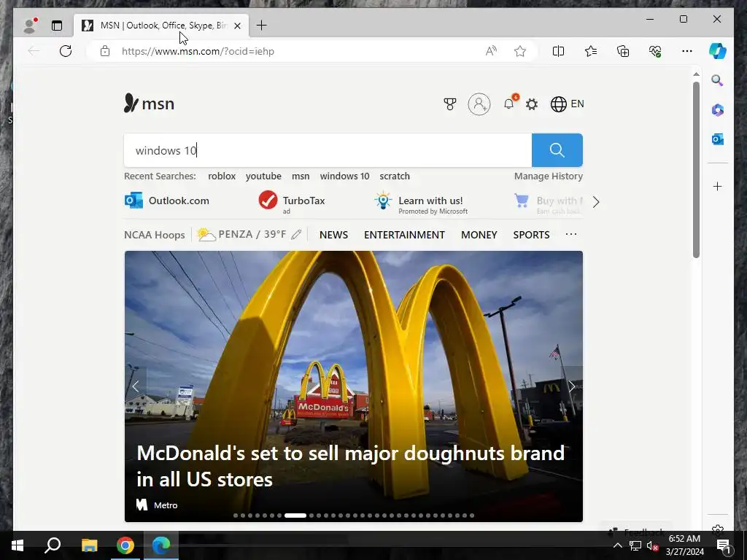Add a sidebar app with the plus
The height and width of the screenshot is (560, 747).
pyautogui.click(x=718, y=186)
